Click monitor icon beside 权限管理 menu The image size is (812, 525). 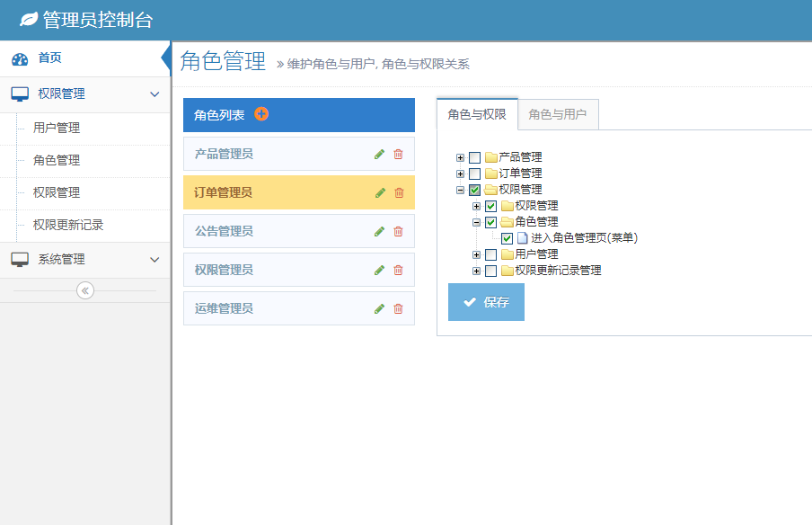pos(20,94)
